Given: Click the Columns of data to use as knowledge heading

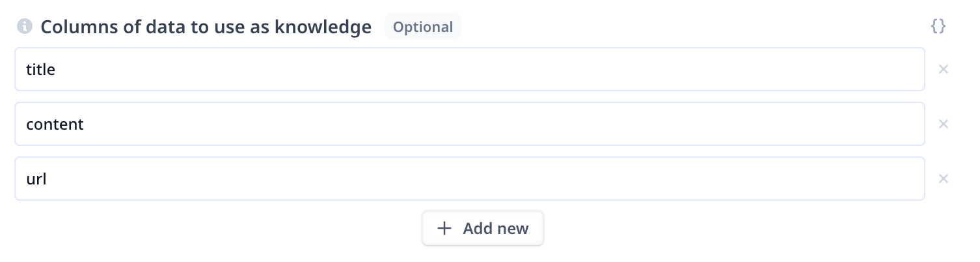Looking at the screenshot, I should pos(206,27).
